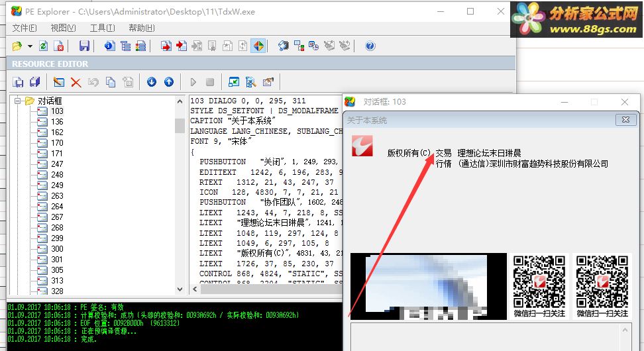Launch the disassembler chip icon
Screen dimensions: 644x351
[284, 46]
